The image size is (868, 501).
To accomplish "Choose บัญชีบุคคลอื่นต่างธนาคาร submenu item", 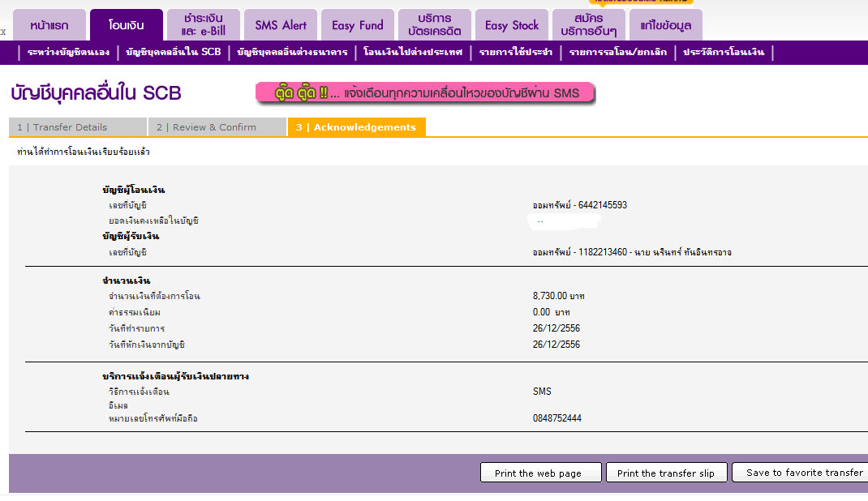I will click(292, 52).
